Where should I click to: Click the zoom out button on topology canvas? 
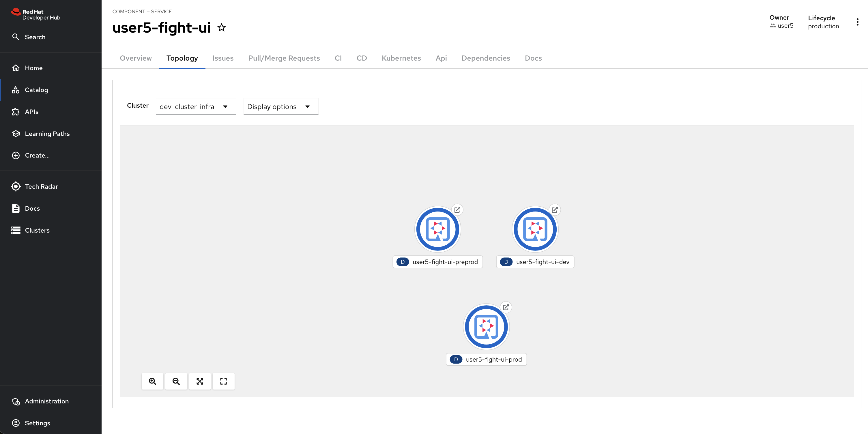[176, 381]
